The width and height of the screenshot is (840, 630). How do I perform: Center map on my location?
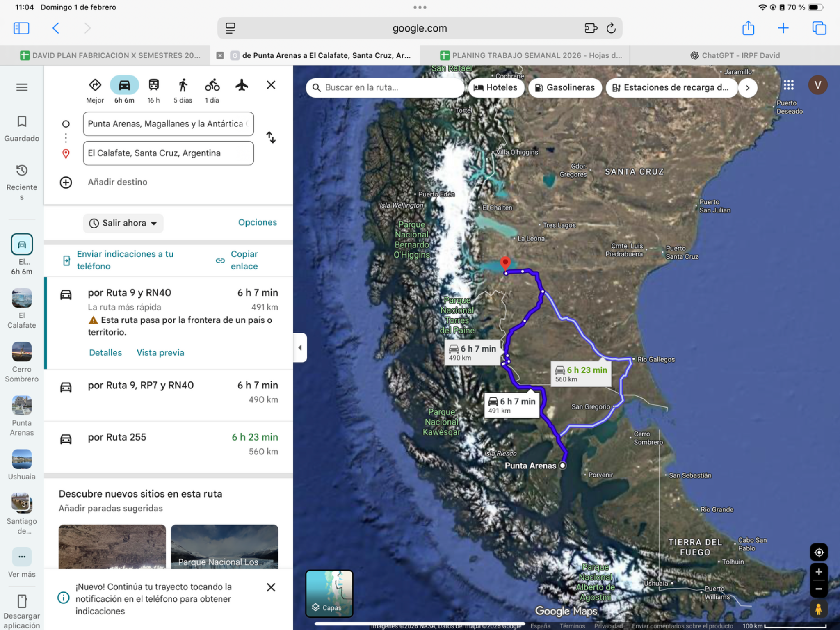coord(819,552)
